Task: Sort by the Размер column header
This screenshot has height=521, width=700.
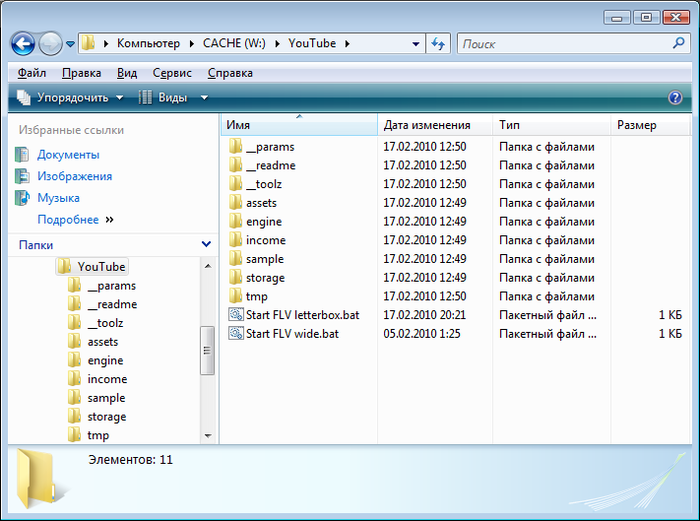Action: click(650, 125)
